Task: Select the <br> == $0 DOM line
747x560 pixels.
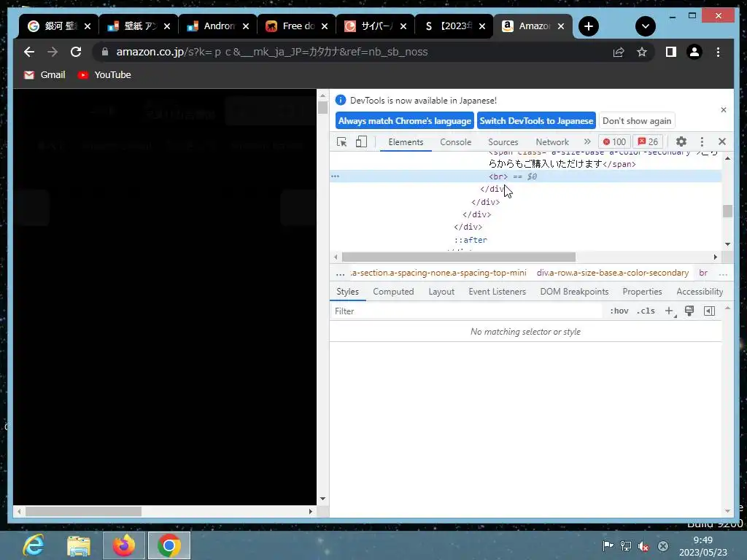Action: click(525, 176)
